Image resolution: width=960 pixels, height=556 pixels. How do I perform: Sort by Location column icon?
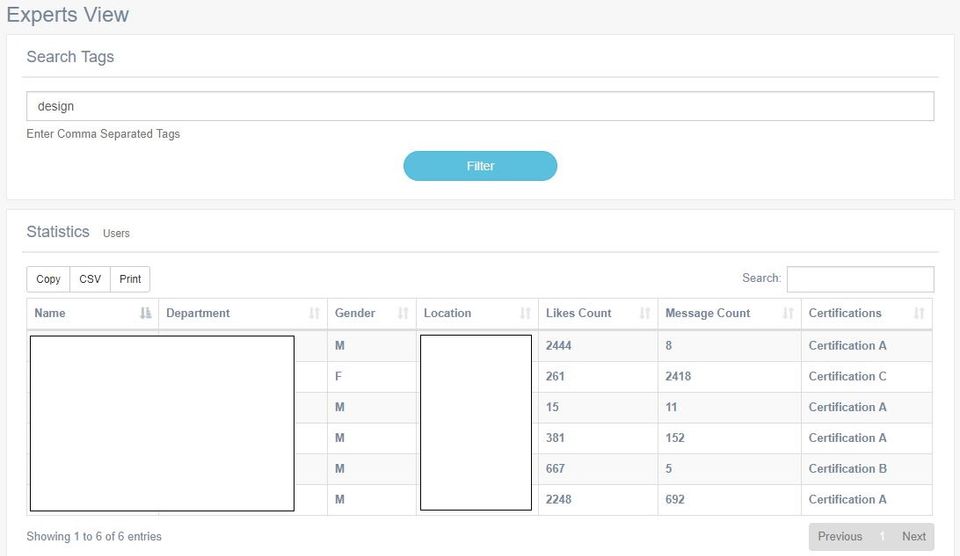525,313
